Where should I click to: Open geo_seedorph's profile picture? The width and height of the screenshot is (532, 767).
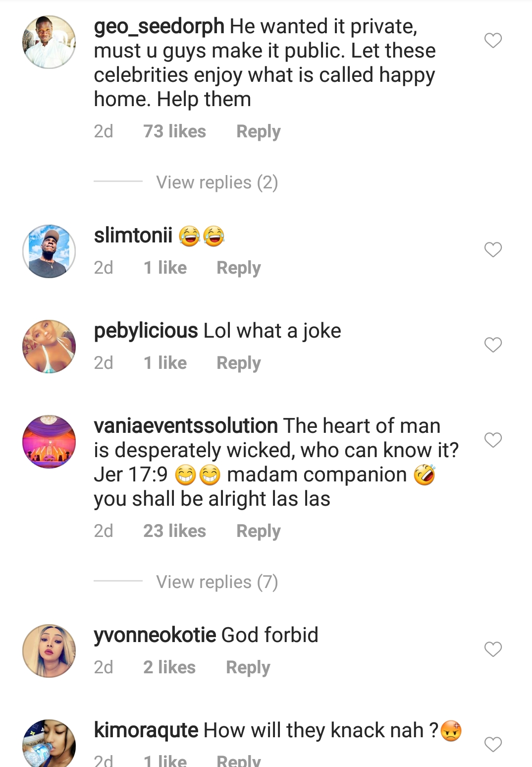point(49,42)
